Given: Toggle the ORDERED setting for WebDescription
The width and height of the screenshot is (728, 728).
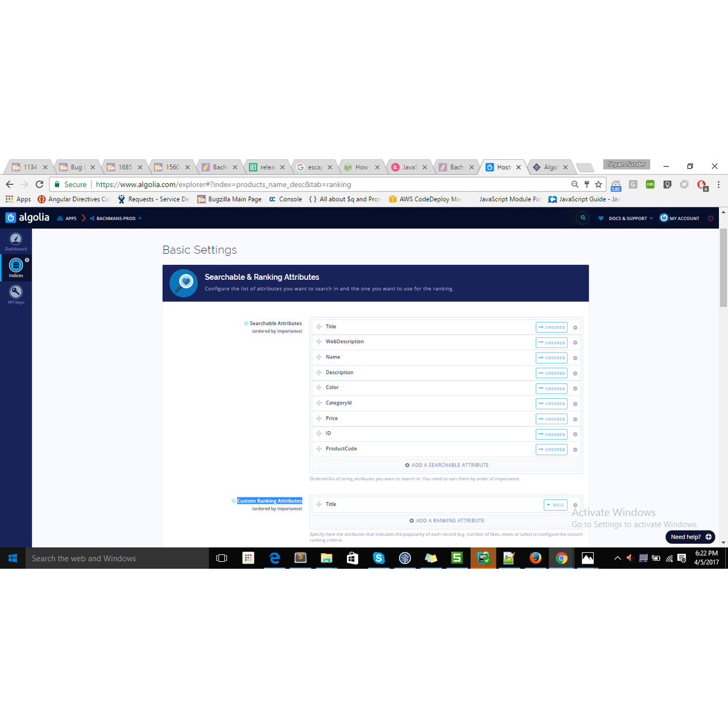Looking at the screenshot, I should [x=551, y=342].
